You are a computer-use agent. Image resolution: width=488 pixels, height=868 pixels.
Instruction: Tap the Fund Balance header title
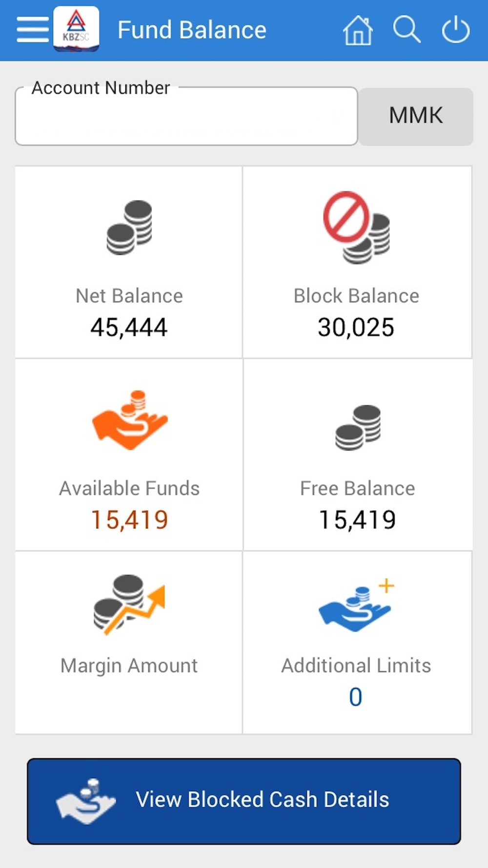(x=192, y=30)
